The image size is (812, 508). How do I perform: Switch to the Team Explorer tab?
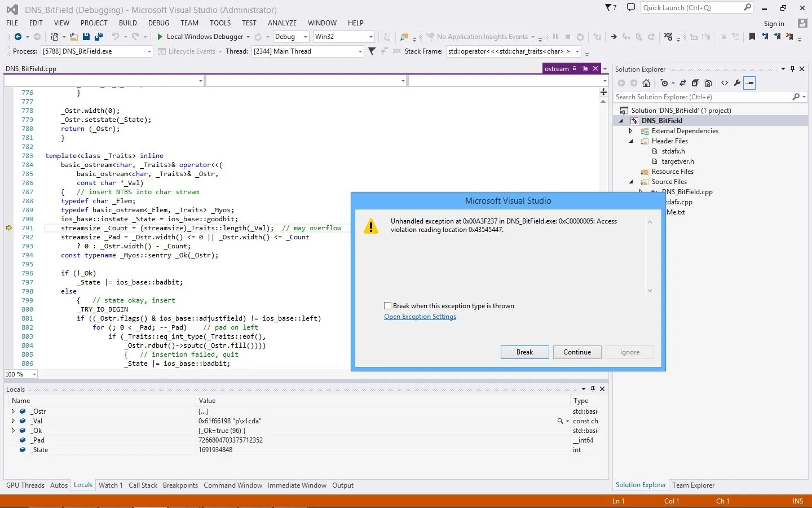(x=693, y=485)
